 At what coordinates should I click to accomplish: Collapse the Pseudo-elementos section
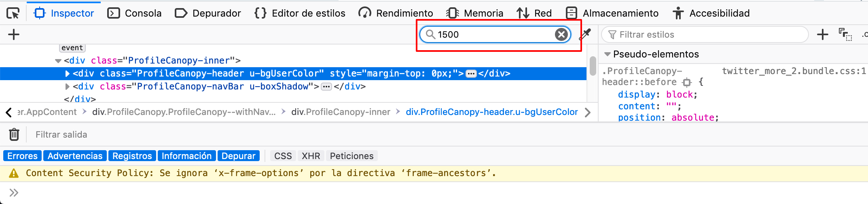click(x=607, y=54)
